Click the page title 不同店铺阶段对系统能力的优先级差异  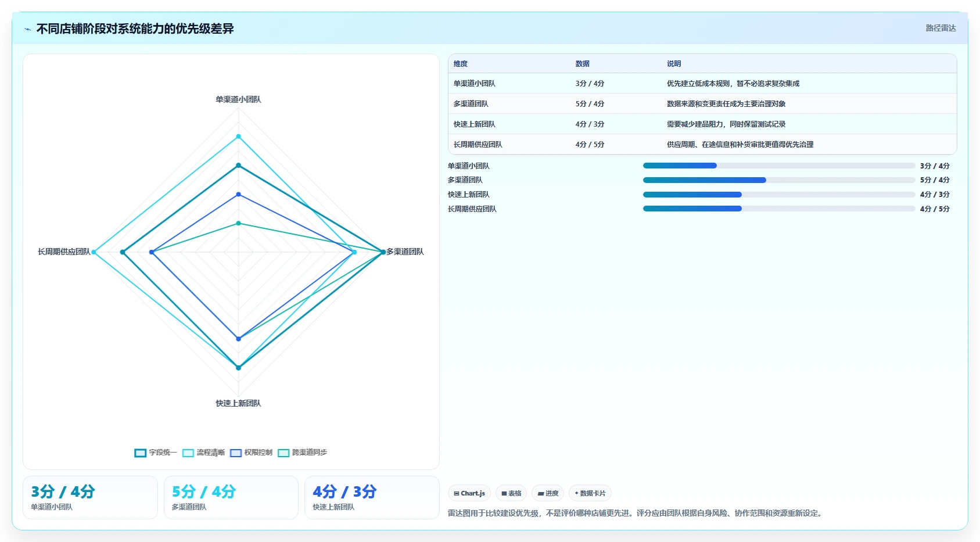[135, 29]
